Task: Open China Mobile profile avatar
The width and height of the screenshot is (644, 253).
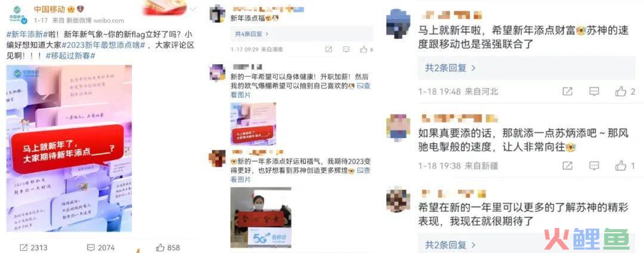Action: (18, 15)
